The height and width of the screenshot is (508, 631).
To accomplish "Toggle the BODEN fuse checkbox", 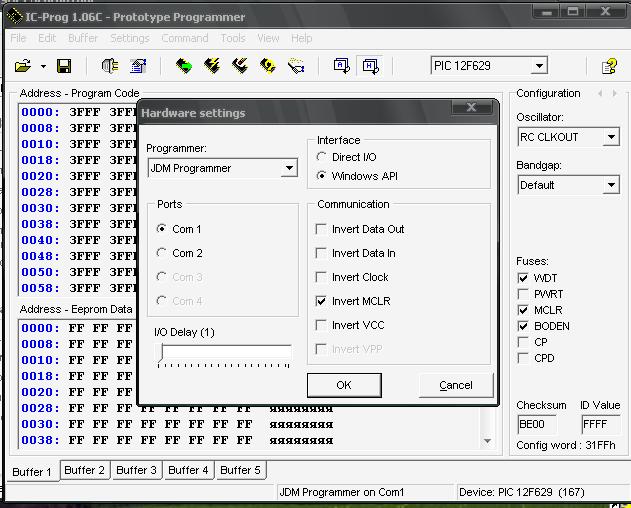I will [x=523, y=326].
